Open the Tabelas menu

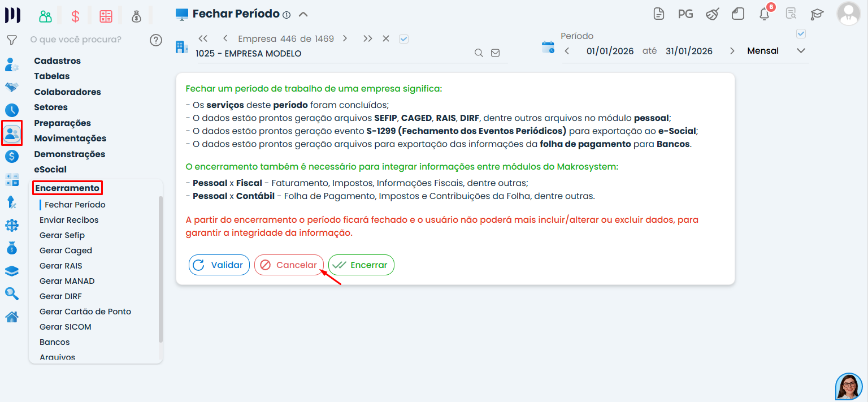coord(52,76)
